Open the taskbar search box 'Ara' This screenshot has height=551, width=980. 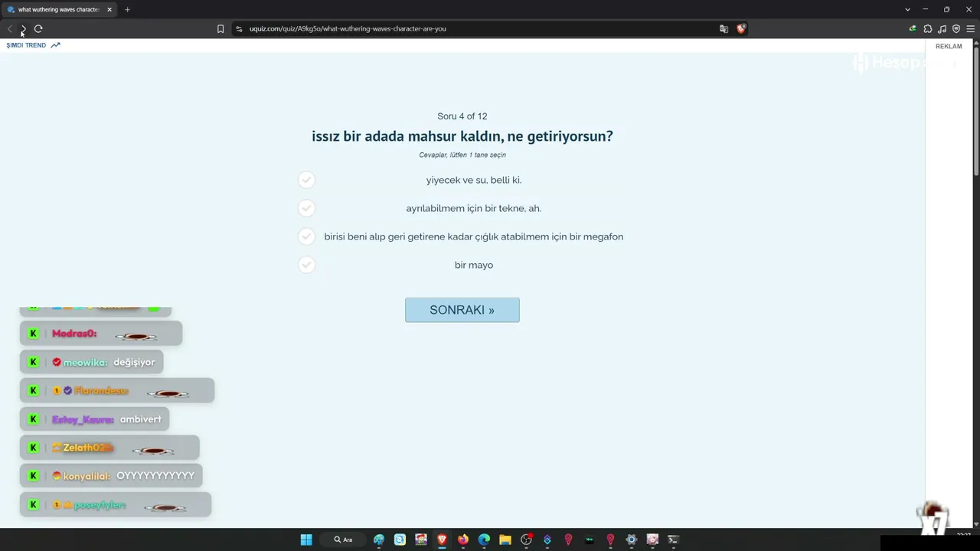click(x=343, y=540)
